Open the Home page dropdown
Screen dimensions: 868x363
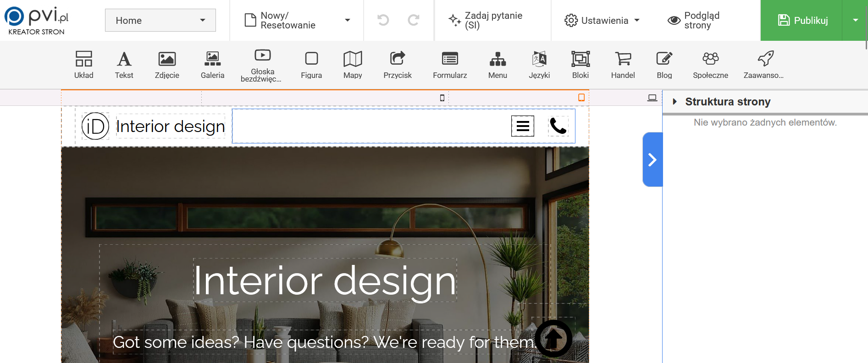click(160, 20)
